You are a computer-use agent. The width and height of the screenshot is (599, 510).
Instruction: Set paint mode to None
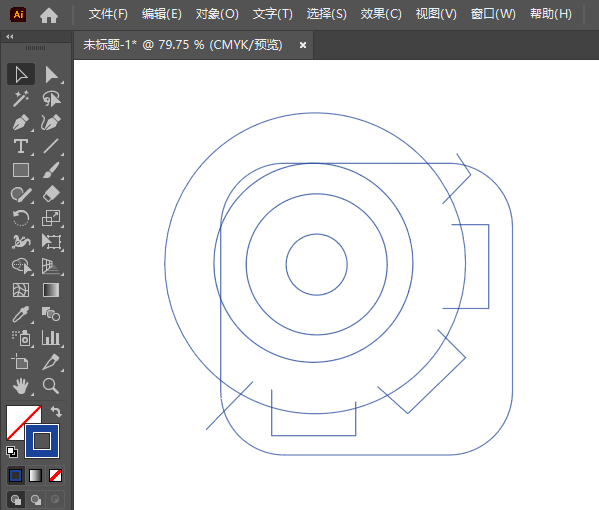pyautogui.click(x=55, y=476)
